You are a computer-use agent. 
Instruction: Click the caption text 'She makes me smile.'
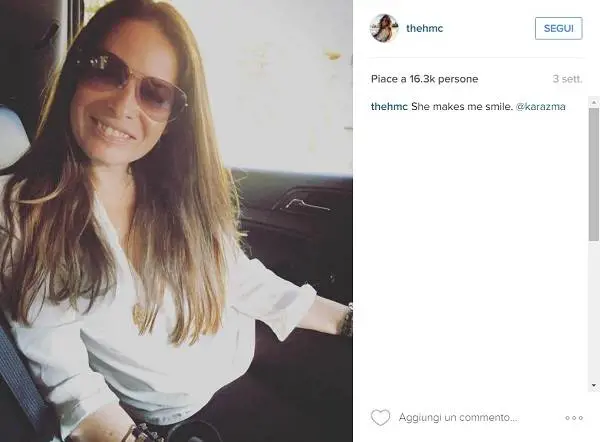click(x=462, y=106)
